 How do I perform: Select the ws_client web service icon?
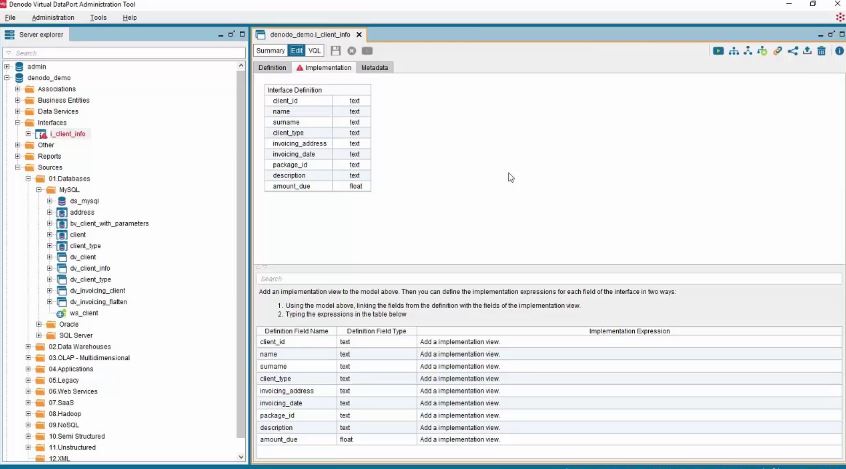62,313
